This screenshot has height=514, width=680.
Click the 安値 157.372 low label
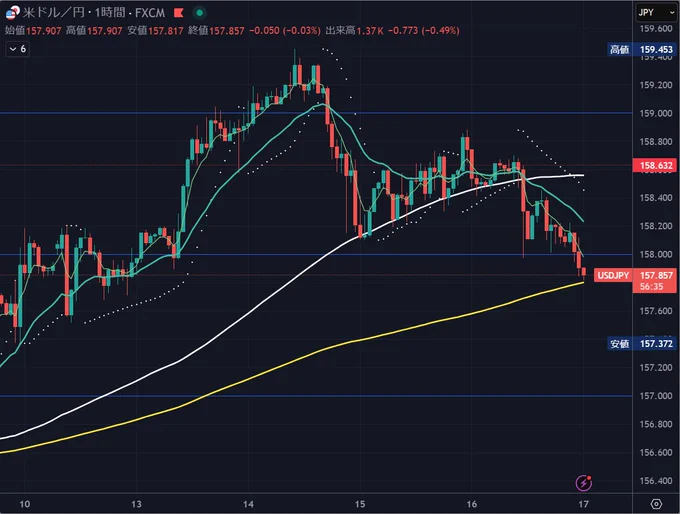(x=642, y=344)
